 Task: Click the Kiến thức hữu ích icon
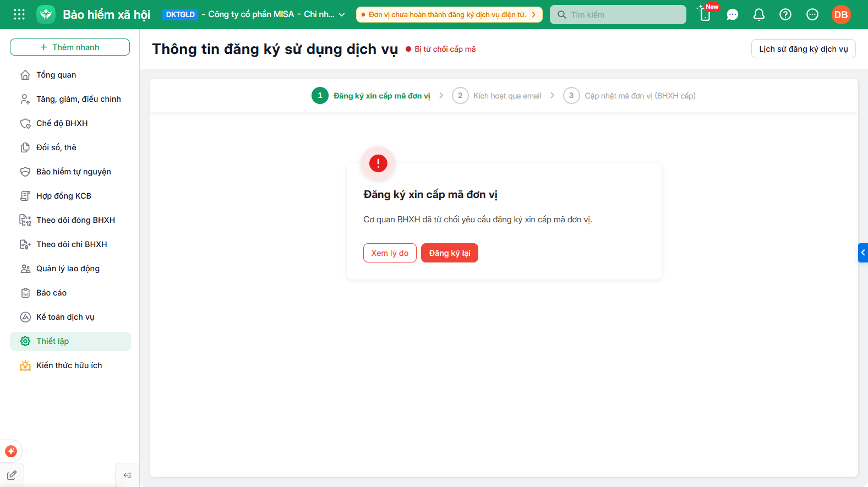point(25,365)
